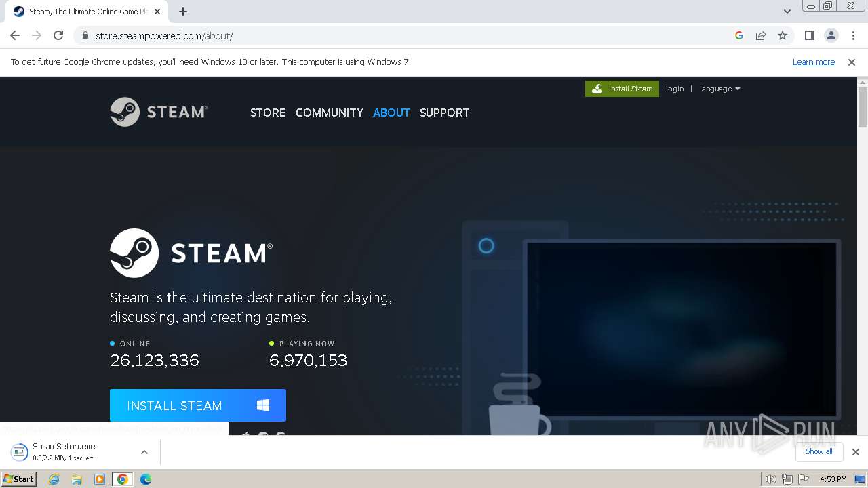The image size is (868, 488).
Task: Click the volume icon in the system tray
Action: [770, 479]
